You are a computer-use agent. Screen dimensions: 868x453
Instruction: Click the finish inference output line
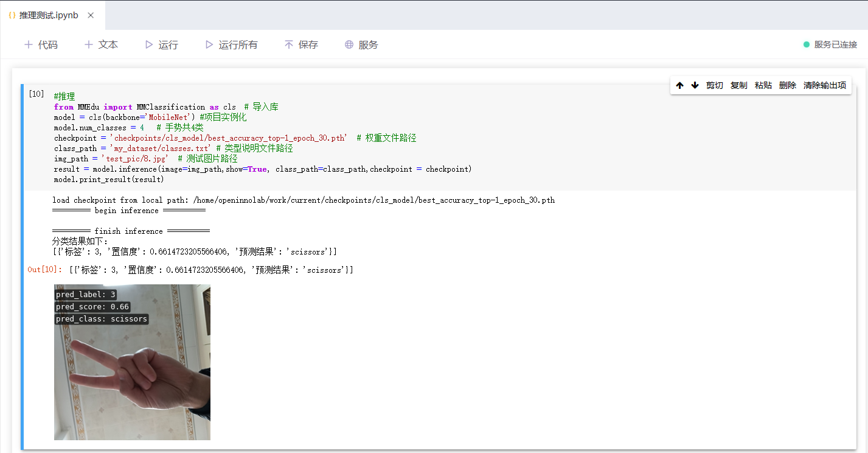(131, 231)
